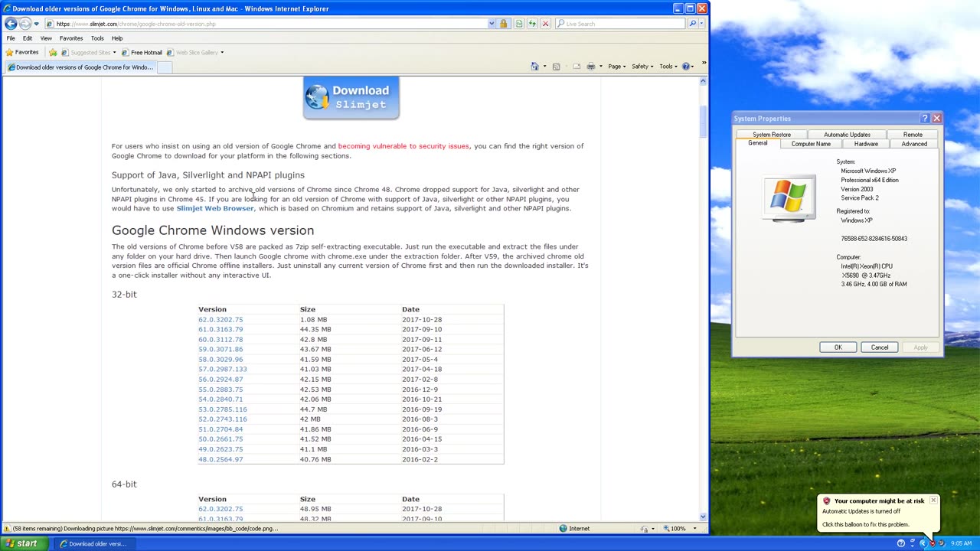Click the Stop loading icon
The height and width of the screenshot is (551, 980).
pyautogui.click(x=545, y=24)
